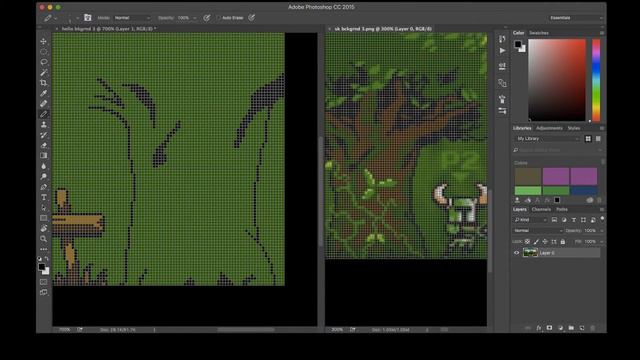The height and width of the screenshot is (360, 640).
Task: Pick the blue library color swatch
Action: tap(584, 191)
